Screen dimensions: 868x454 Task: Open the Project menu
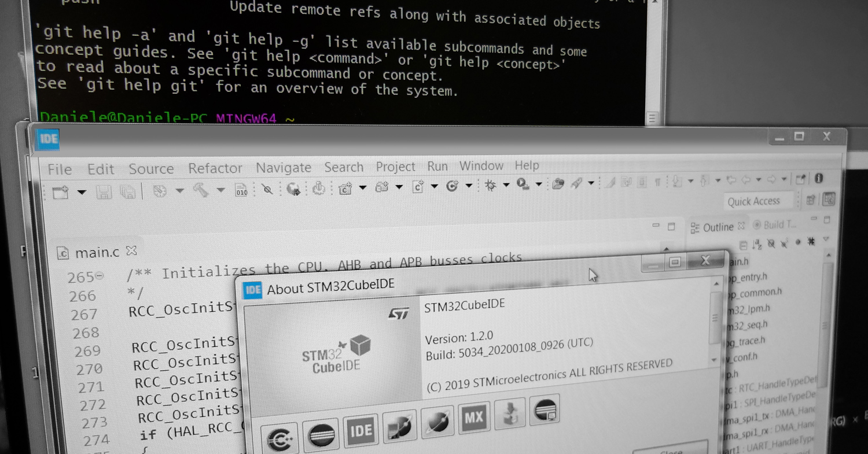point(396,167)
